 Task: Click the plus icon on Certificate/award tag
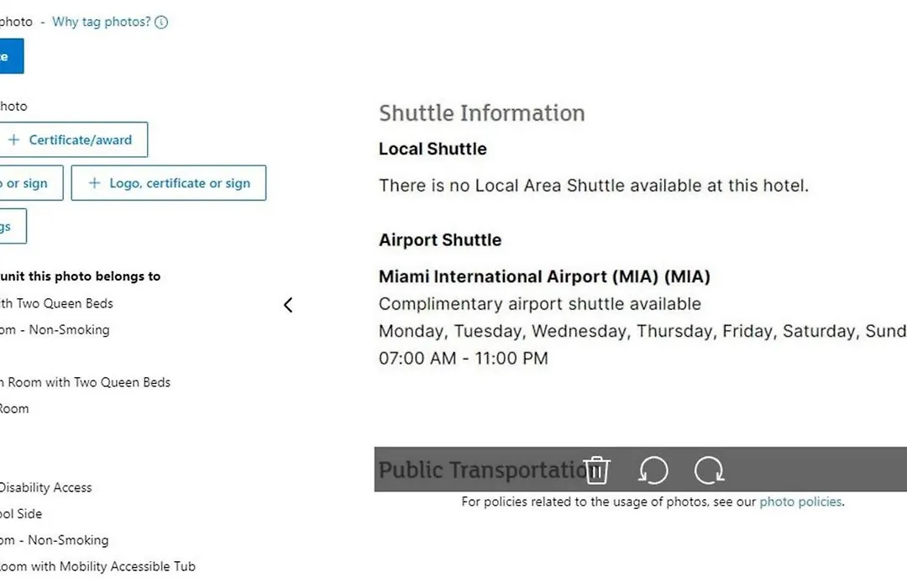(14, 139)
